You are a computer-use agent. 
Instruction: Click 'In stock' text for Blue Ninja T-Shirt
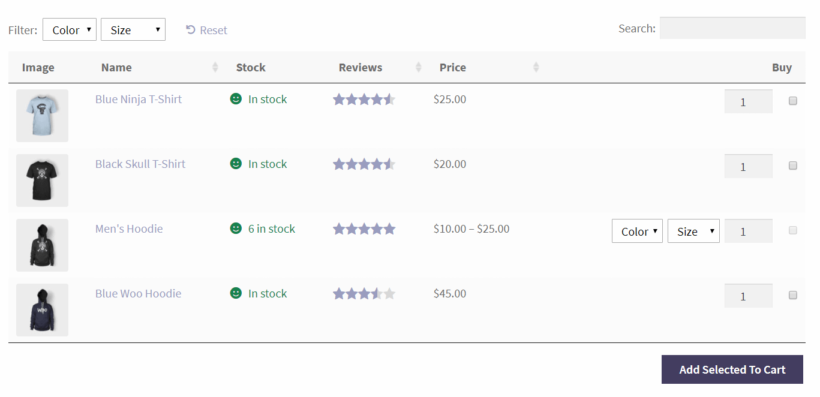pos(267,99)
